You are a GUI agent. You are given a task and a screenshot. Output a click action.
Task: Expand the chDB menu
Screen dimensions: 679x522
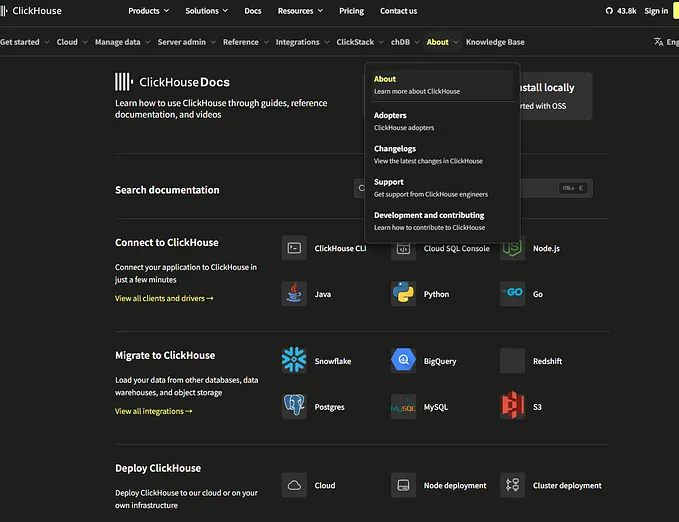point(405,42)
